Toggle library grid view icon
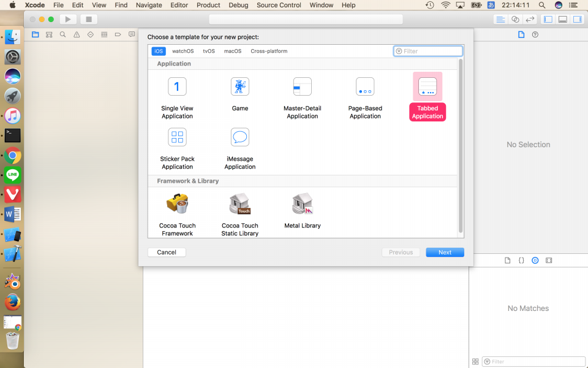This screenshot has height=368, width=588. [475, 361]
